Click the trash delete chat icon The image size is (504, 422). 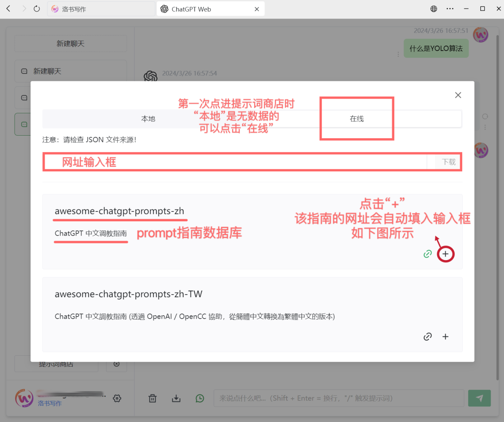152,399
